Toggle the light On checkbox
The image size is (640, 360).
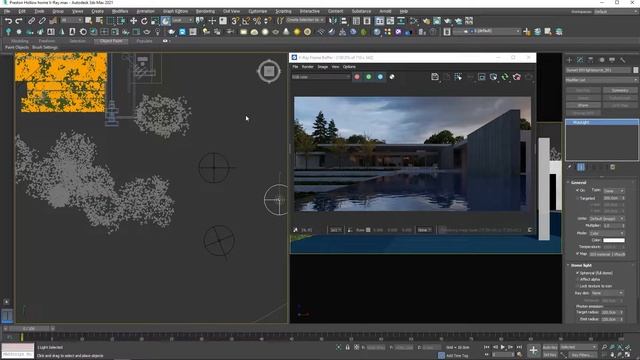pos(578,190)
